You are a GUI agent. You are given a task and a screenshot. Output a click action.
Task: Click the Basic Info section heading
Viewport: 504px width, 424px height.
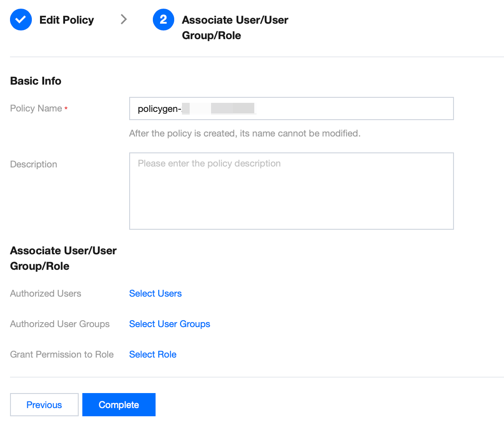coord(35,81)
